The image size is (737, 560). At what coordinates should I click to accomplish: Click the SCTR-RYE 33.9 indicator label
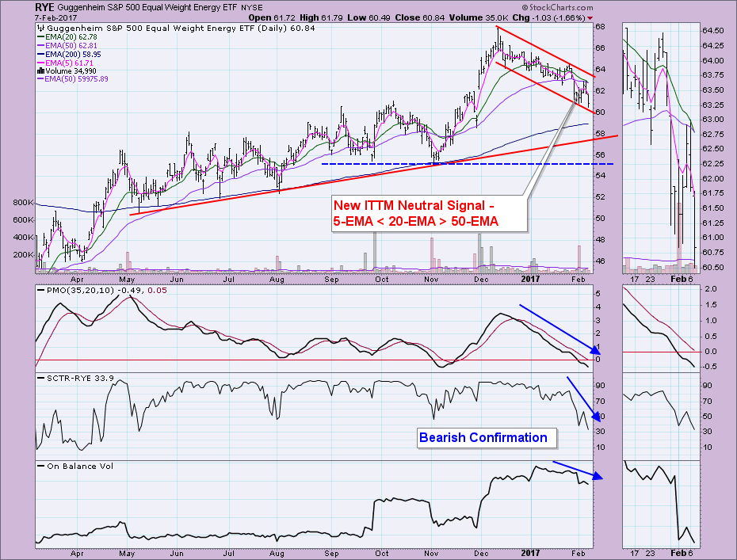[75, 378]
